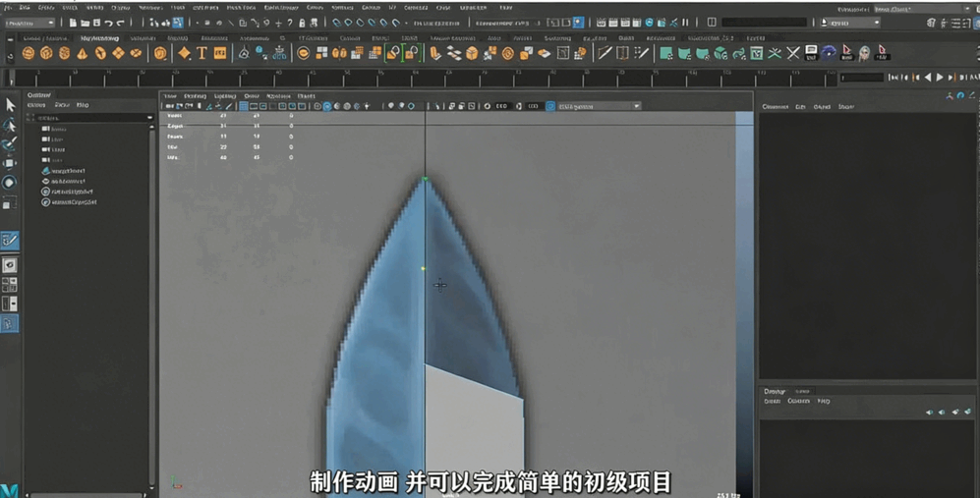Screen dimensions: 980x498
Task: Click the white X shelf icon
Action: pyautogui.click(x=793, y=53)
